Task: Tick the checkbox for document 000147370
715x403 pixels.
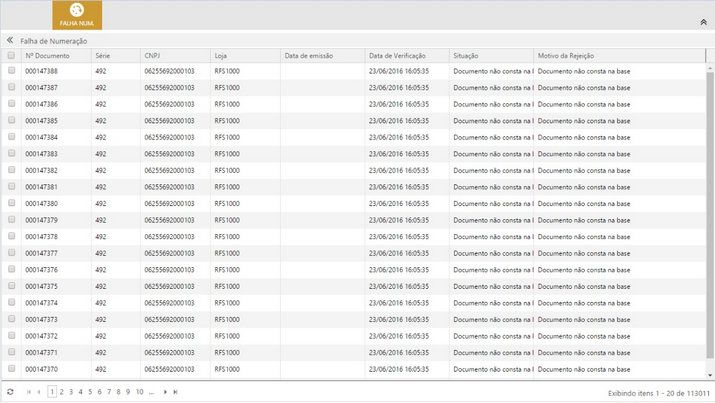Action: click(12, 369)
